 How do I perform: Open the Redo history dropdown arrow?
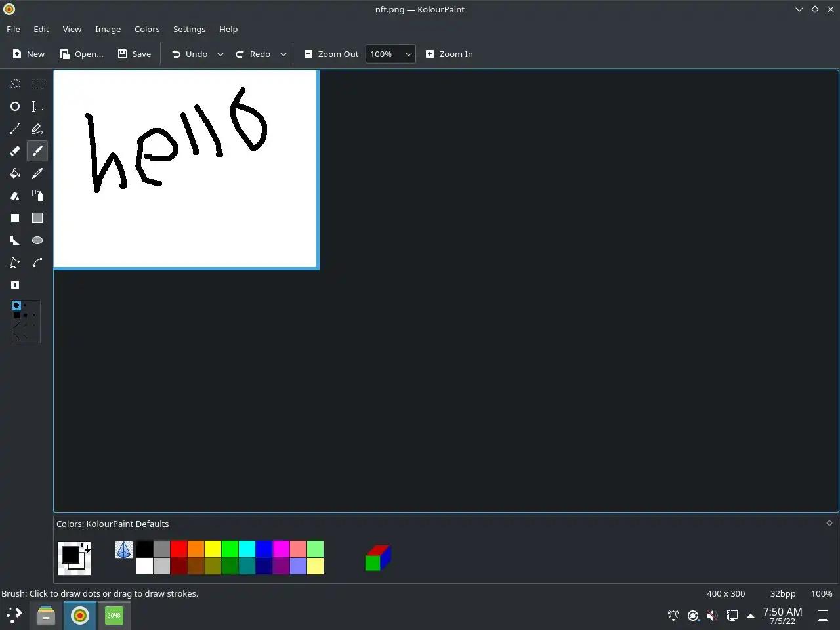point(283,54)
